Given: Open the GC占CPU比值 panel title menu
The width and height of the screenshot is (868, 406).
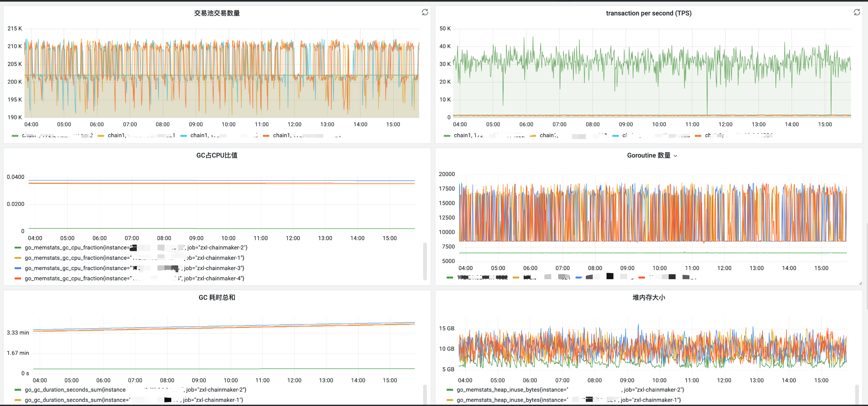Looking at the screenshot, I should click(217, 155).
